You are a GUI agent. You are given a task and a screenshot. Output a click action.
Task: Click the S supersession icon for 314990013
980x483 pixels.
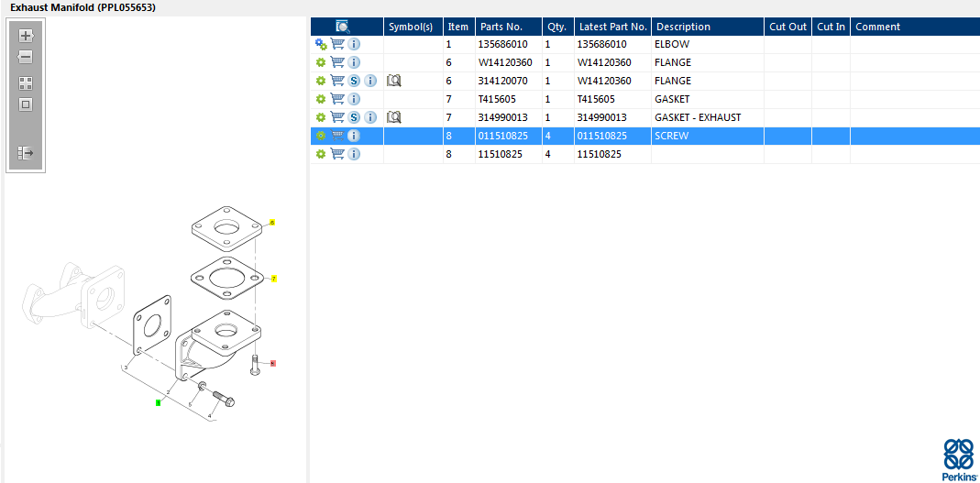pyautogui.click(x=354, y=116)
